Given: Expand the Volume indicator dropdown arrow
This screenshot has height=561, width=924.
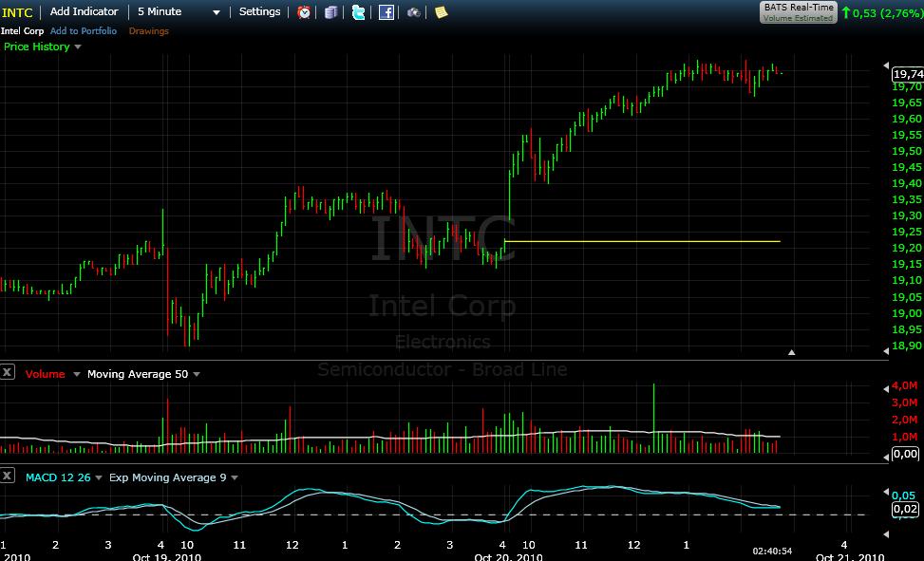Looking at the screenshot, I should [x=77, y=374].
